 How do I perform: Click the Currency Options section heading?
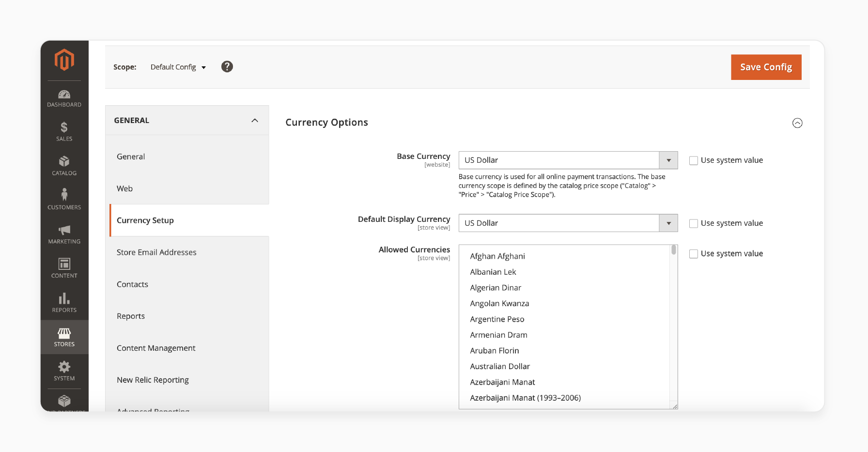pyautogui.click(x=327, y=123)
